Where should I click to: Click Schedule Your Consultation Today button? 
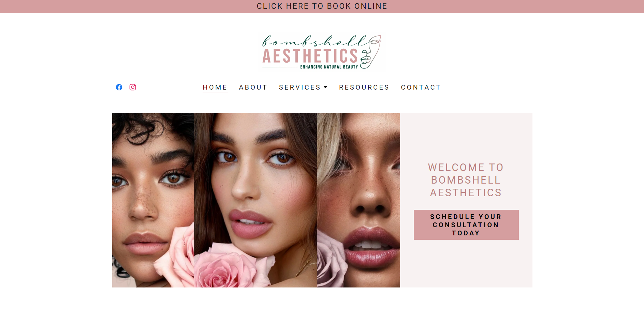[466, 225]
